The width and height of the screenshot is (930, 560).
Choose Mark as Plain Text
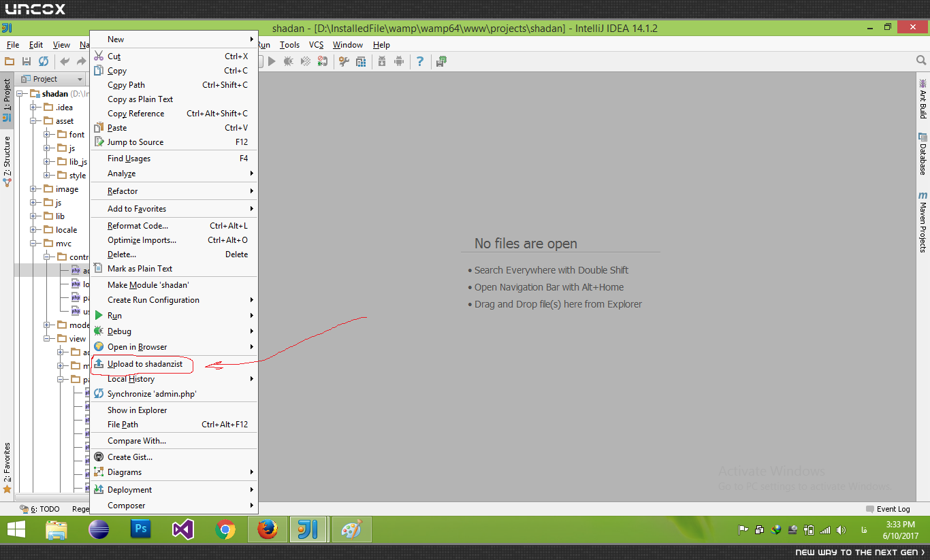click(x=174, y=269)
